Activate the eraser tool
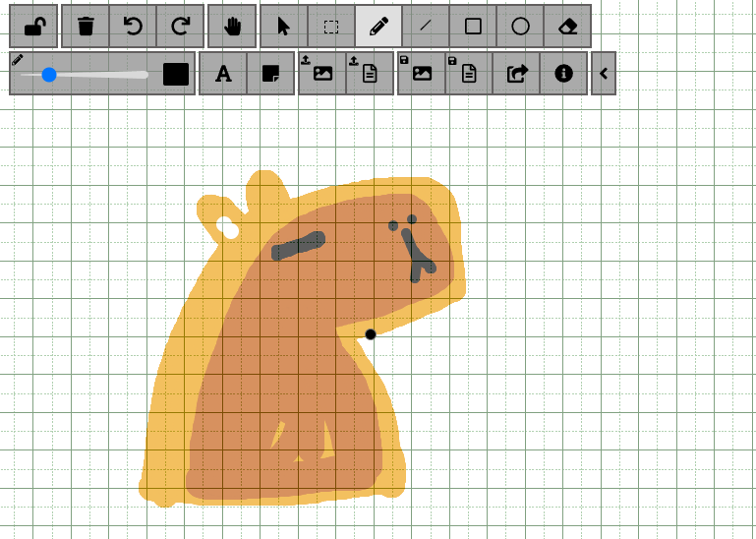Screen dimensions: 756x539 (x=567, y=27)
